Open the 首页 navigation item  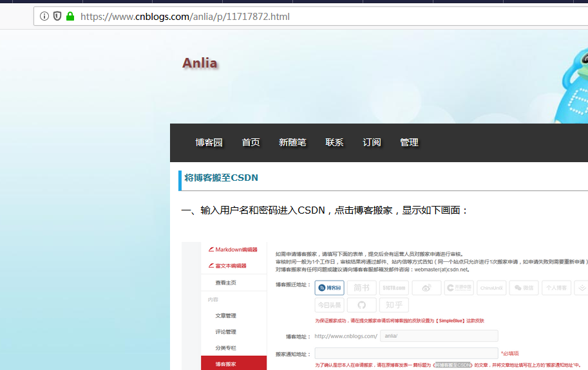[251, 142]
